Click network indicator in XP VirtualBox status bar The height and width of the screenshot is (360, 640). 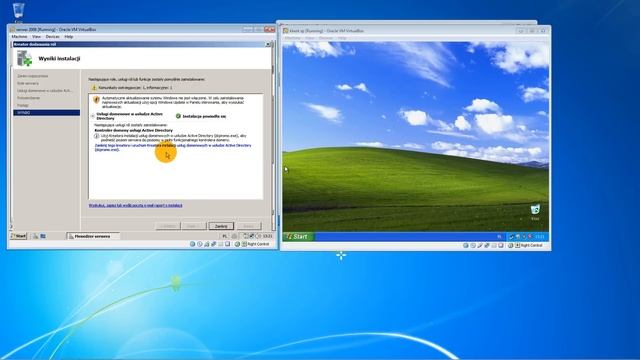(480, 245)
